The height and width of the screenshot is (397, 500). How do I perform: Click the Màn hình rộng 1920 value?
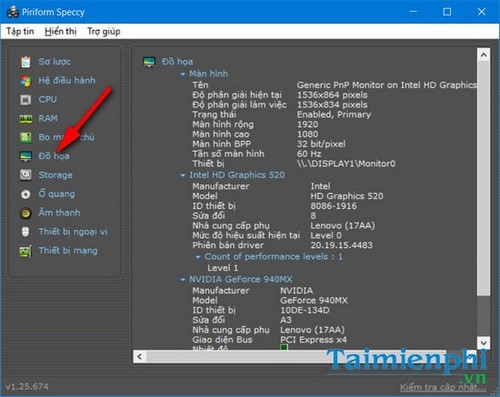pyautogui.click(x=307, y=124)
